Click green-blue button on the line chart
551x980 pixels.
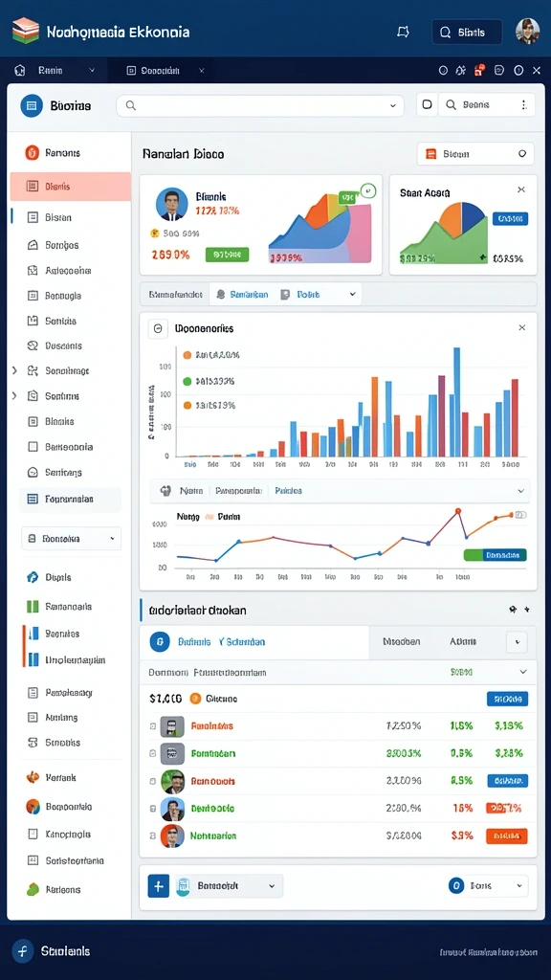pos(496,555)
